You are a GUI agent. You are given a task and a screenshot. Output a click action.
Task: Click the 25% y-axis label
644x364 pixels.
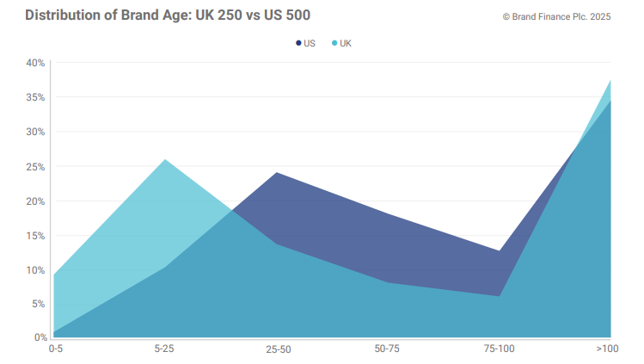click(36, 166)
